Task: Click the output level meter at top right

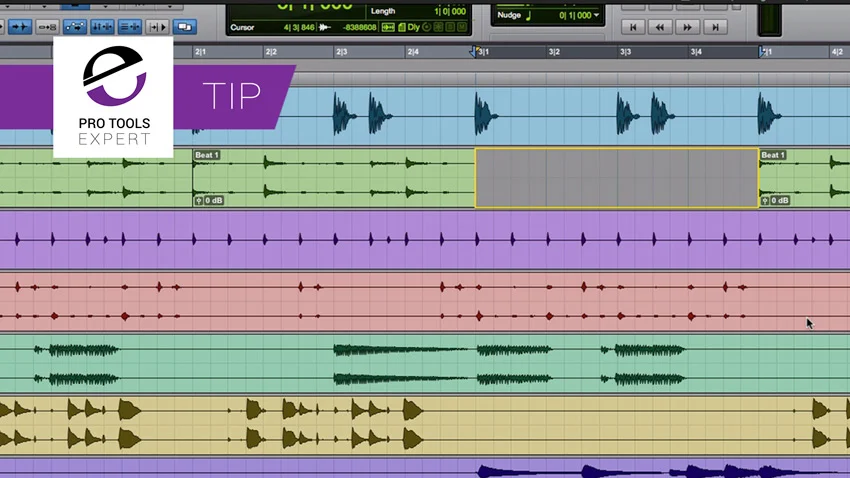Action: coord(770,18)
